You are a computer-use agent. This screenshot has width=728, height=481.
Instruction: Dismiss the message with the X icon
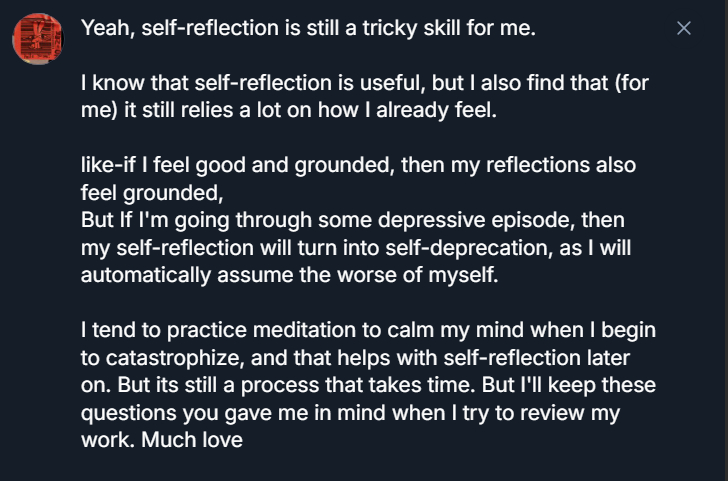tap(684, 28)
